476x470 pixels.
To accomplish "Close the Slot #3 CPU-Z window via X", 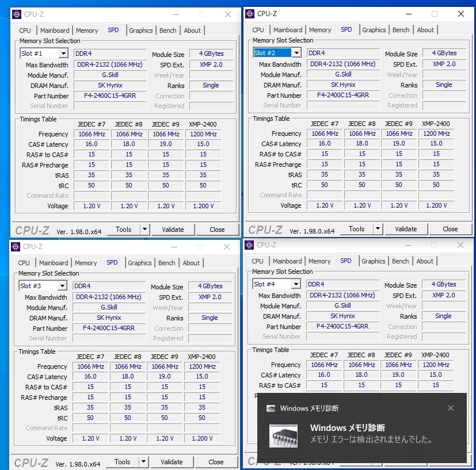I will (x=226, y=247).
